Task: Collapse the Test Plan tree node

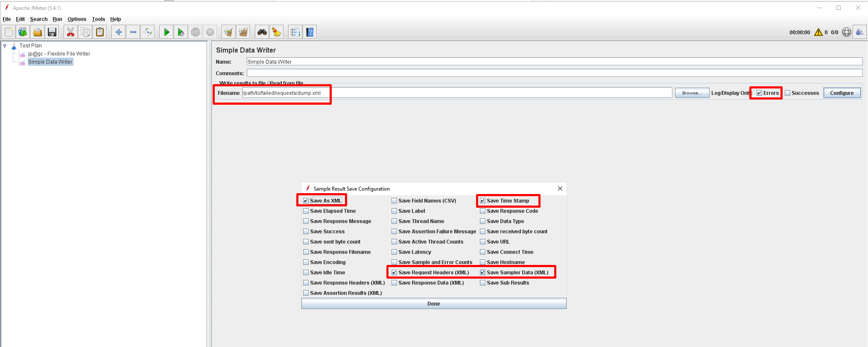Action: (x=5, y=46)
